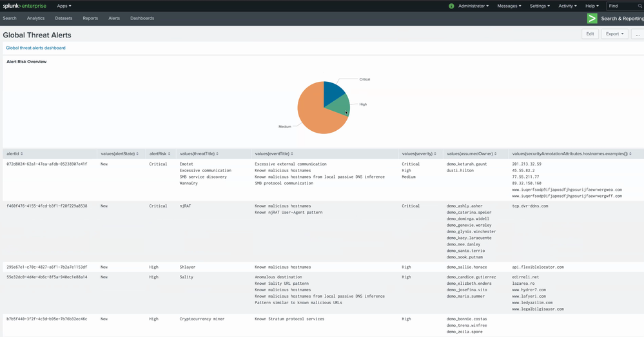This screenshot has width=644, height=337.
Task: Click the Sality threat title
Action: [186, 277]
